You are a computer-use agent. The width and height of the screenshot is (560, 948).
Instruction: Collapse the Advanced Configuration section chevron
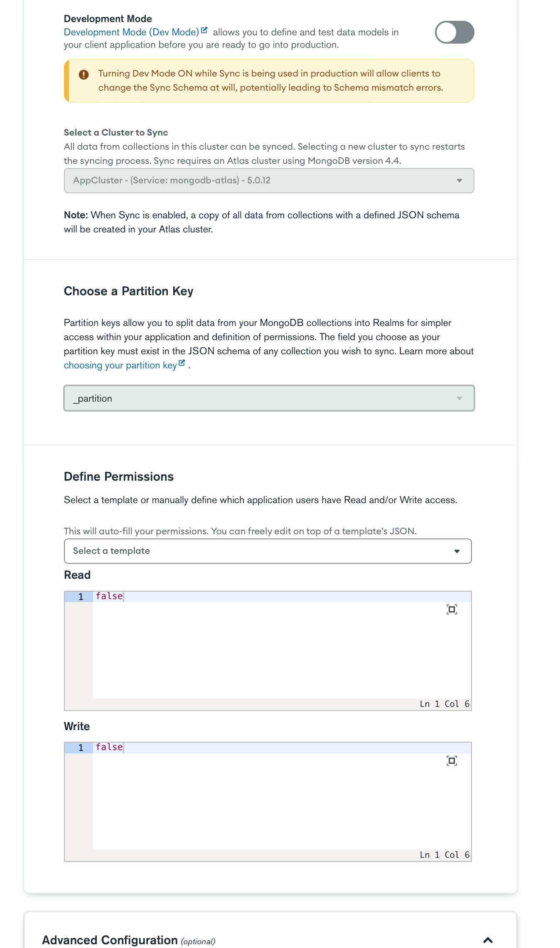[488, 940]
